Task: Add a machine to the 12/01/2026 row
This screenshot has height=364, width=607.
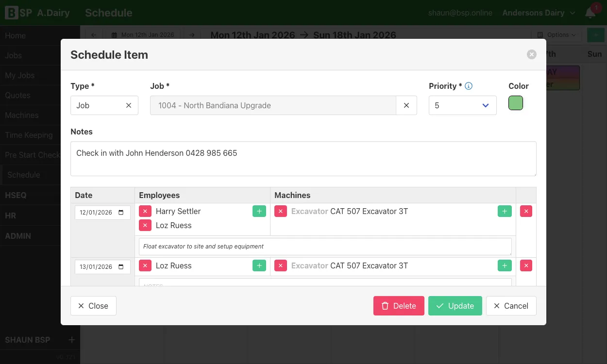Action: click(505, 211)
